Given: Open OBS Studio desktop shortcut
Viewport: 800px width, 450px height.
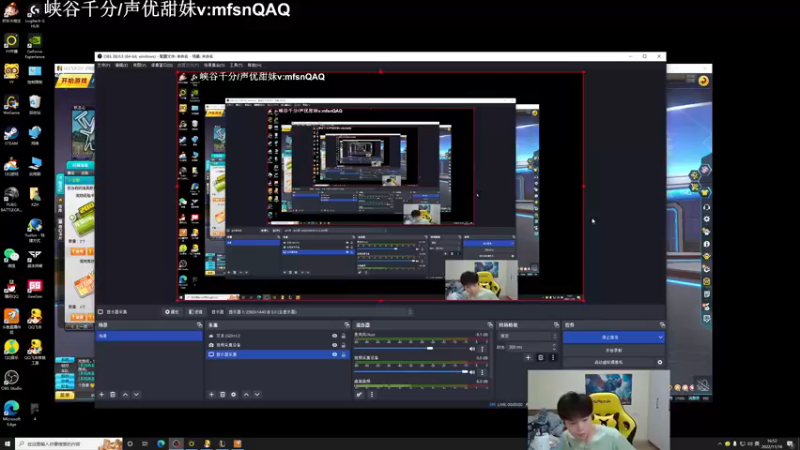Looking at the screenshot, I should click(11, 381).
